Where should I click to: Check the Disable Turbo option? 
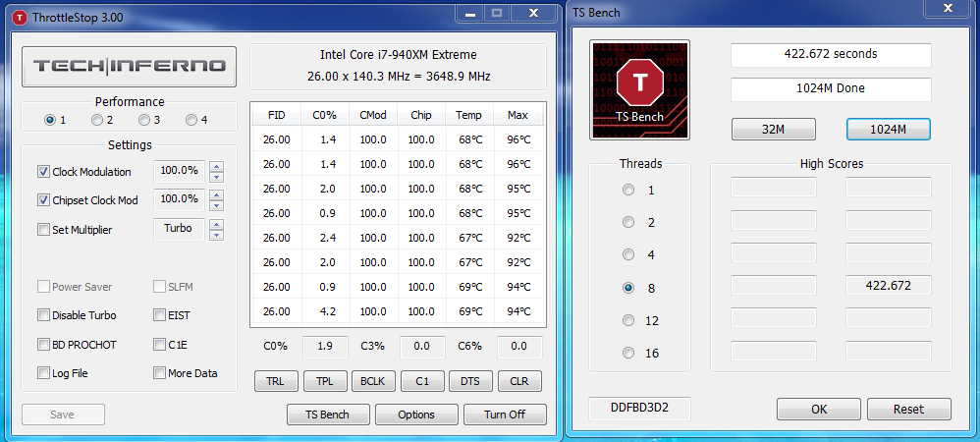(x=44, y=315)
